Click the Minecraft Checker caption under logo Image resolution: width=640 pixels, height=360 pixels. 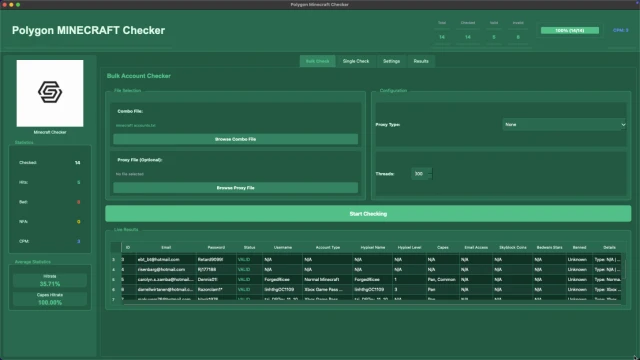click(x=50, y=132)
